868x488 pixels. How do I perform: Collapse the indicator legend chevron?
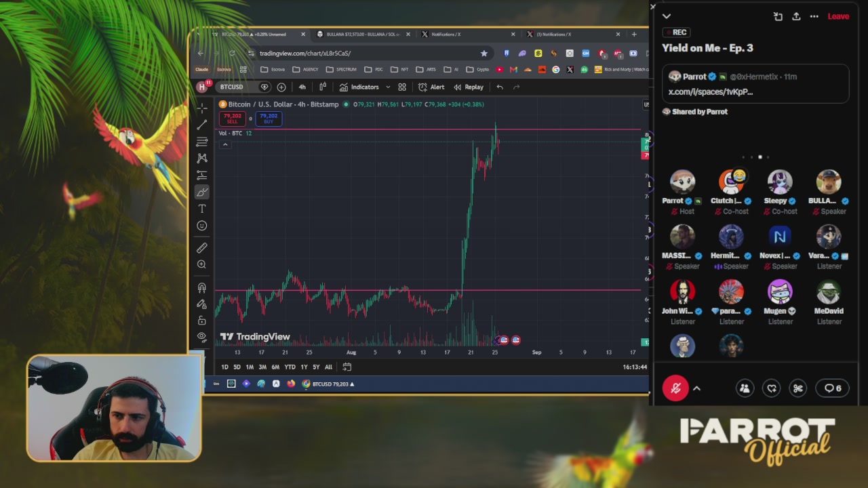coord(225,144)
